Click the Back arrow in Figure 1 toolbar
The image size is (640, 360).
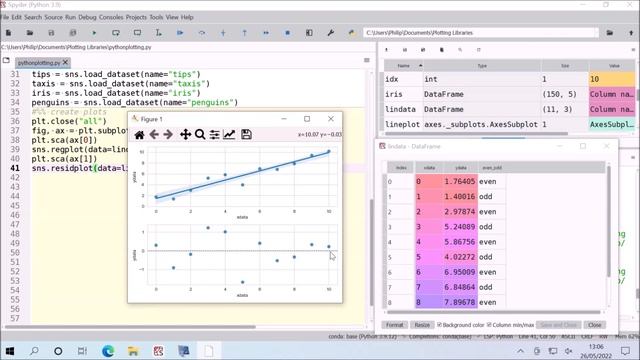point(154,135)
